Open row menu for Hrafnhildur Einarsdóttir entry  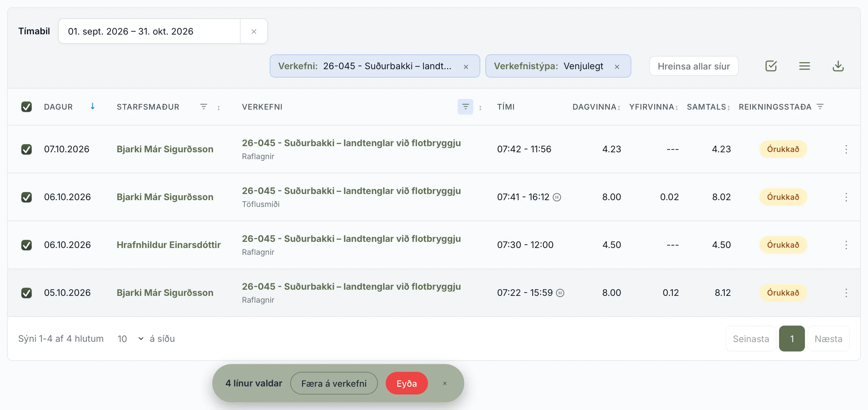[846, 245]
